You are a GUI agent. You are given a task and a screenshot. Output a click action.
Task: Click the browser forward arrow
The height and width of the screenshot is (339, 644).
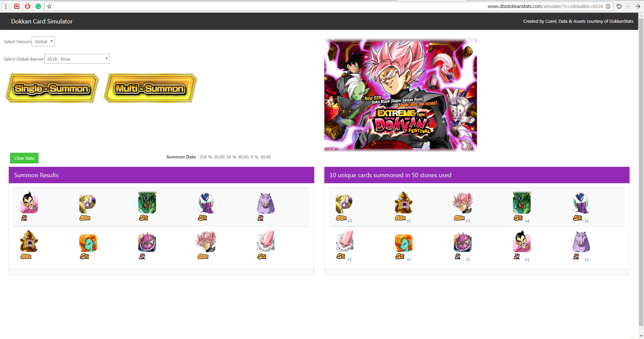point(638,6)
